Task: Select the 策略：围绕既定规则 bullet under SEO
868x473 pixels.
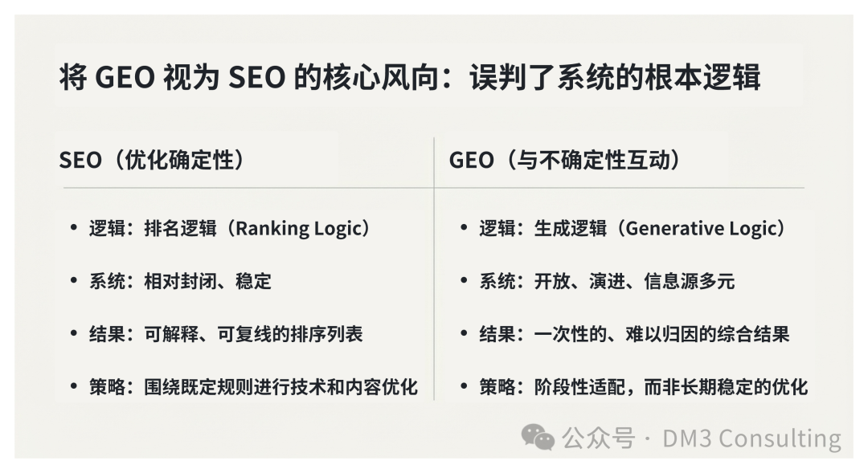Action: click(253, 386)
